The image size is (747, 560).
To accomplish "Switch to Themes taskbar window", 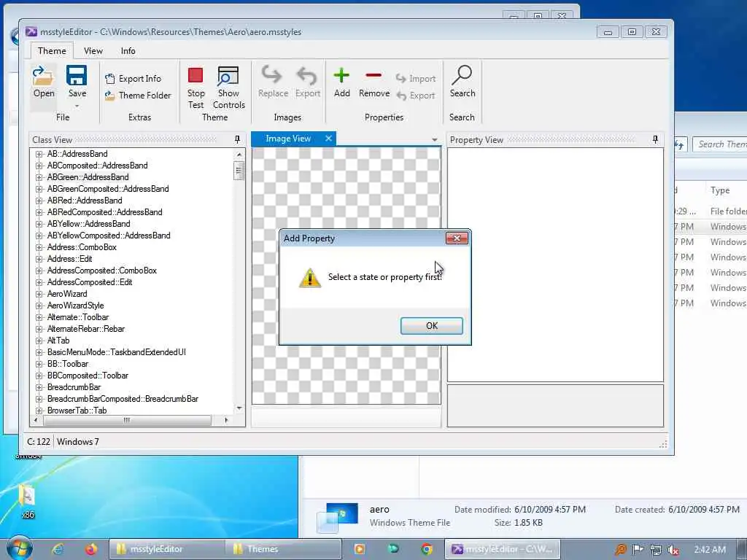I will click(283, 549).
